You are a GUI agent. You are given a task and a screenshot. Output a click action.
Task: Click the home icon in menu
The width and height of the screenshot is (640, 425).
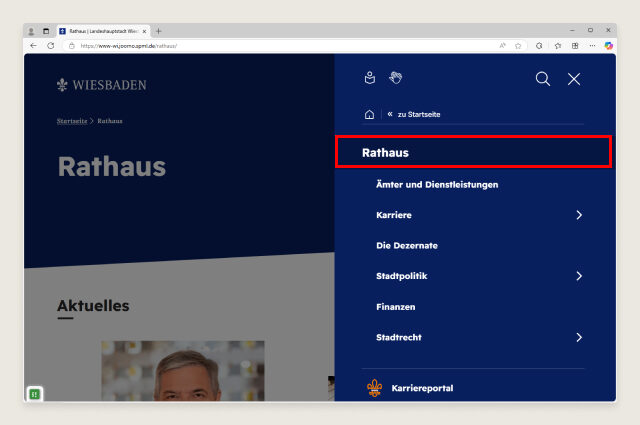point(369,114)
